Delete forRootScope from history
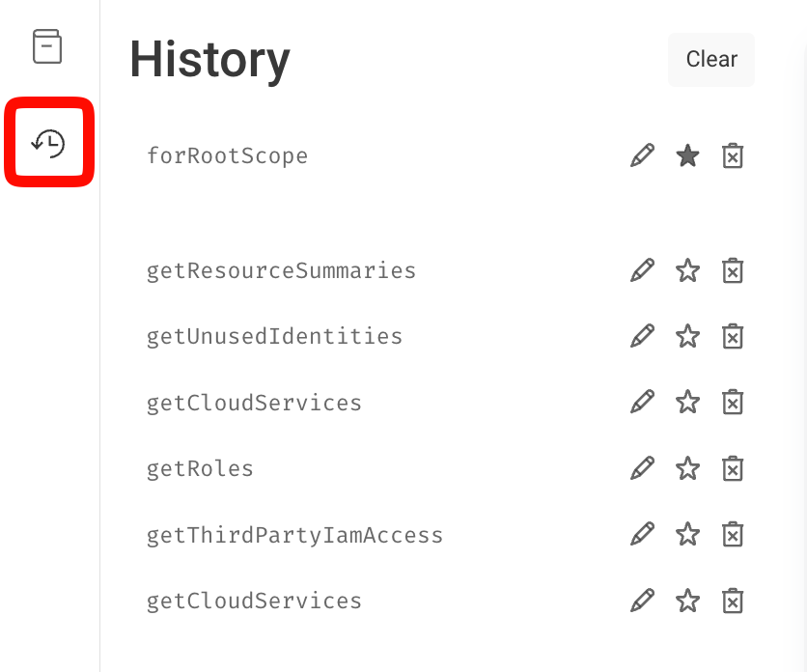The height and width of the screenshot is (672, 807). point(733,155)
